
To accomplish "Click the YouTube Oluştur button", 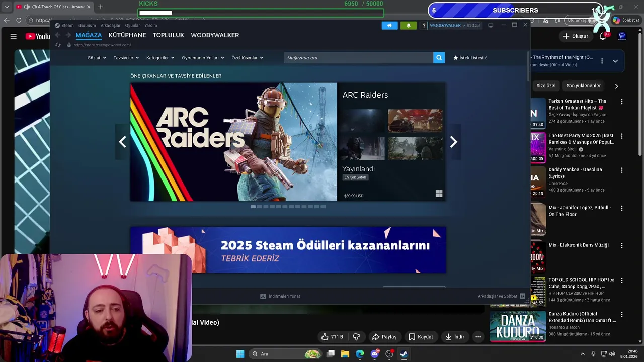I will [x=575, y=36].
